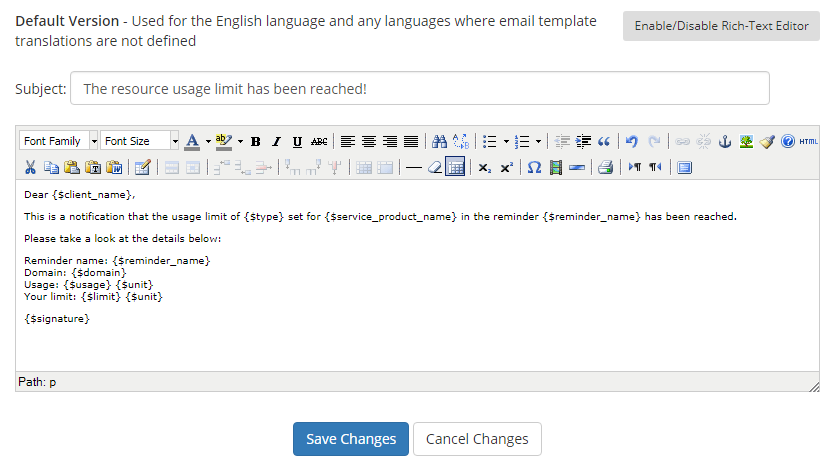
Task: Click the {$signature} line in editor
Action: (x=57, y=319)
